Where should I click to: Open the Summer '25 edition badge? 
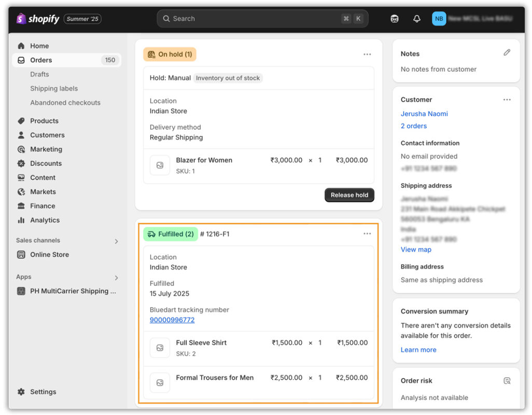point(82,19)
